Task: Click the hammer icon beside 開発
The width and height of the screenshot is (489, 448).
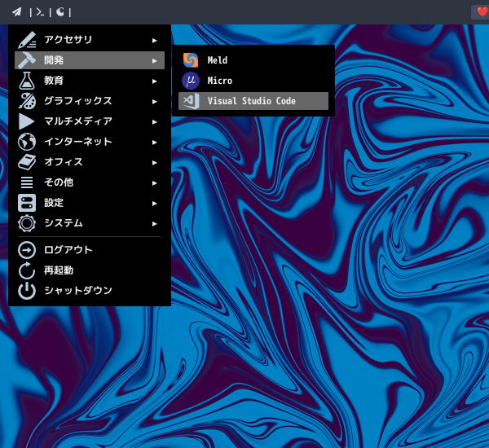Action: [x=27, y=60]
